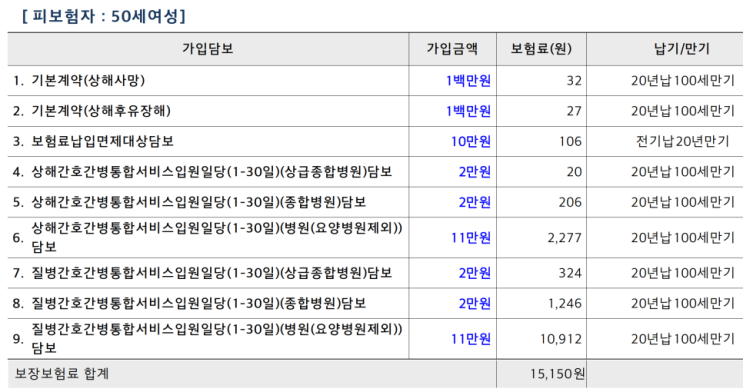Open the '1백만원' amount for 상해사망 row
The height and width of the screenshot is (392, 743).
468,81
